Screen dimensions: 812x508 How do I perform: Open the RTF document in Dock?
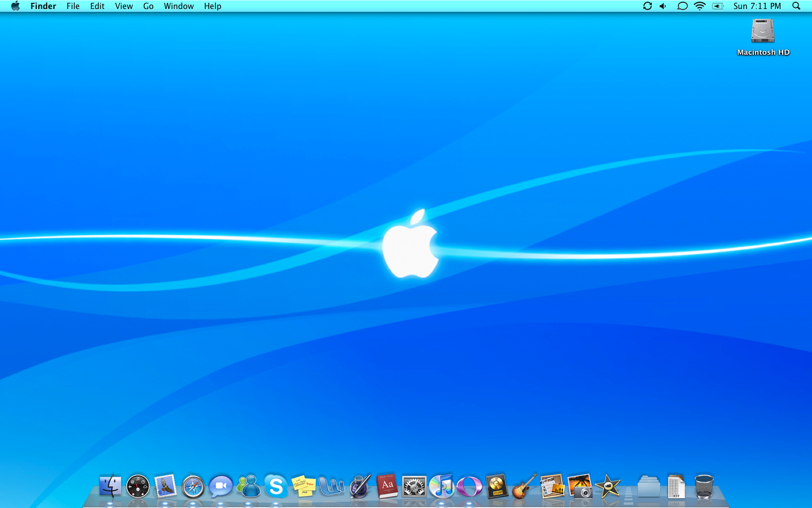(x=676, y=486)
